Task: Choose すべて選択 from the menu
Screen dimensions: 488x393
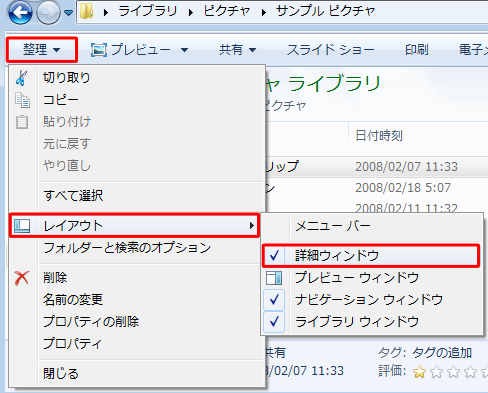Action: [x=137, y=195]
